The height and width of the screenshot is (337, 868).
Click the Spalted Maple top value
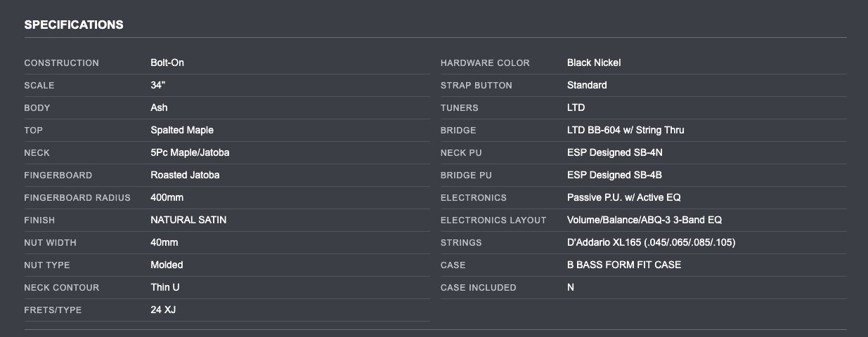182,130
